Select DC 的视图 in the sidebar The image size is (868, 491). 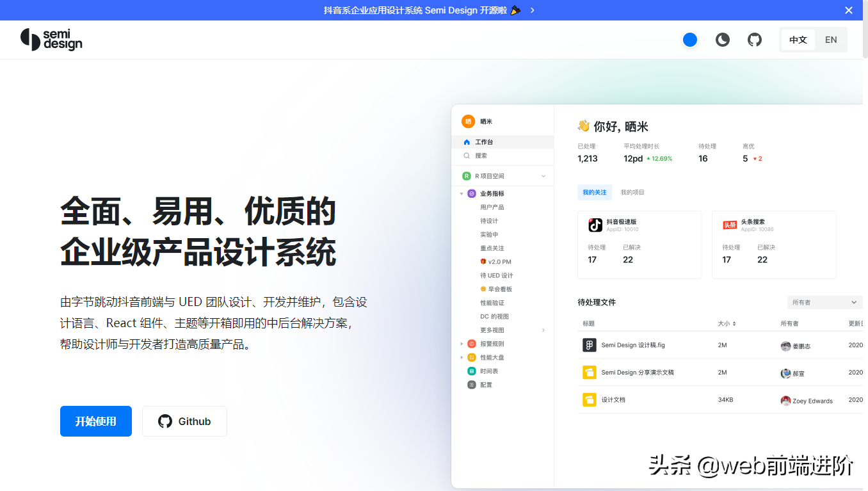click(495, 317)
